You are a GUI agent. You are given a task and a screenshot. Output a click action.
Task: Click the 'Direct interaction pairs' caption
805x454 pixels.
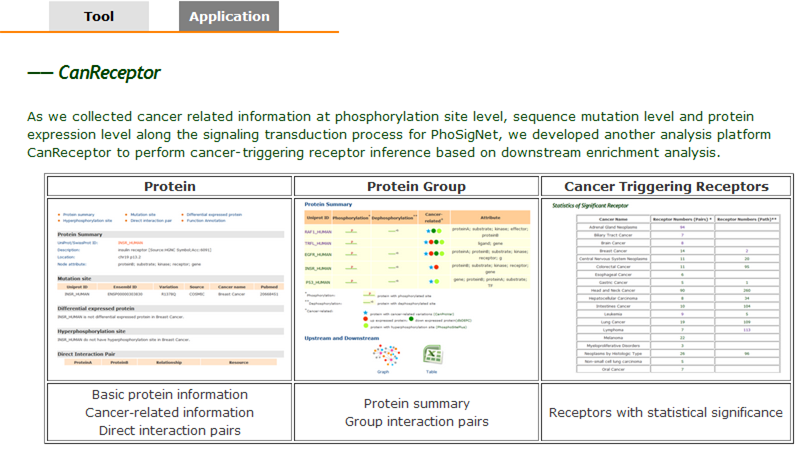169,430
